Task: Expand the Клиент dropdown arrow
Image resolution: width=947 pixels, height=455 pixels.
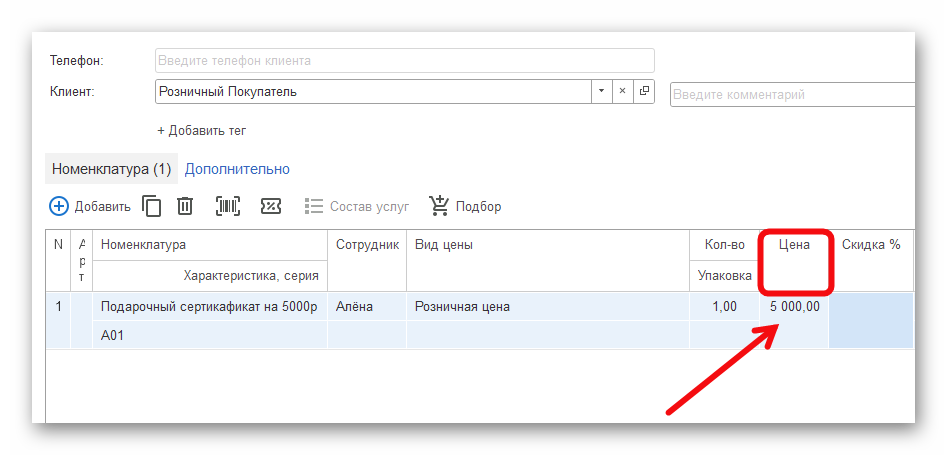Action: (x=601, y=91)
